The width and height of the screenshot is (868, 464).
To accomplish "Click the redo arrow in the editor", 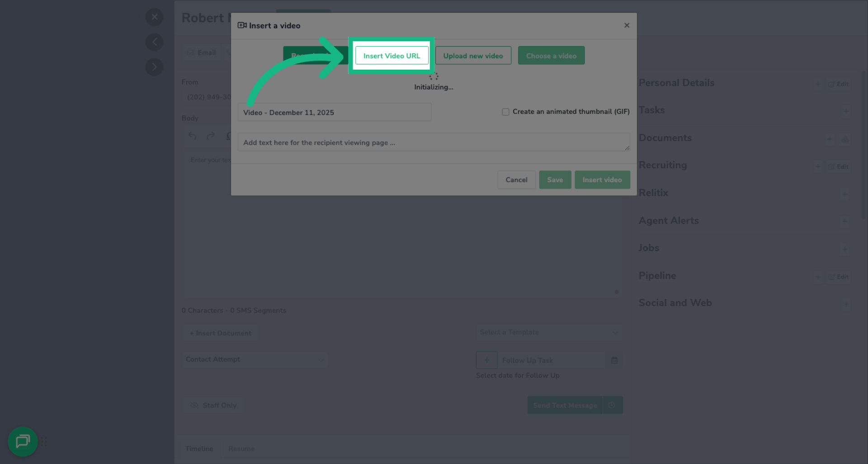I will click(211, 136).
